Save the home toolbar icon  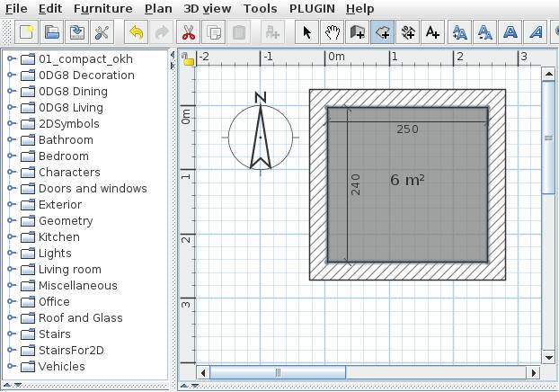(x=77, y=32)
